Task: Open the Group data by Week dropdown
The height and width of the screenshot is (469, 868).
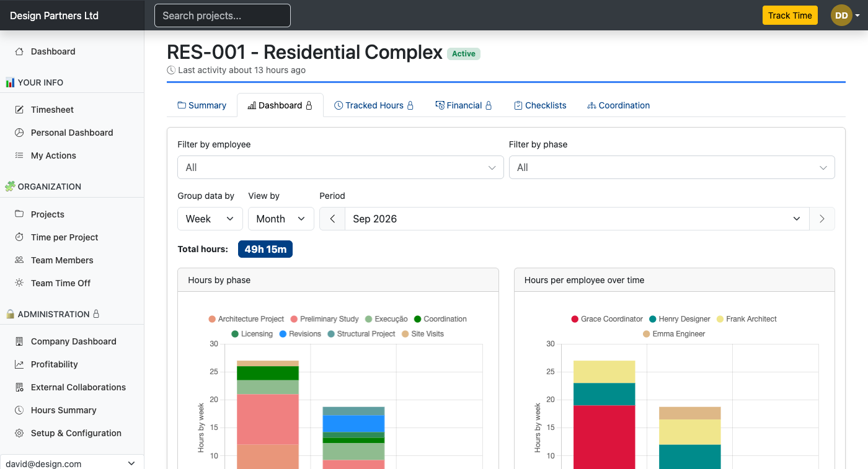Action: click(210, 219)
